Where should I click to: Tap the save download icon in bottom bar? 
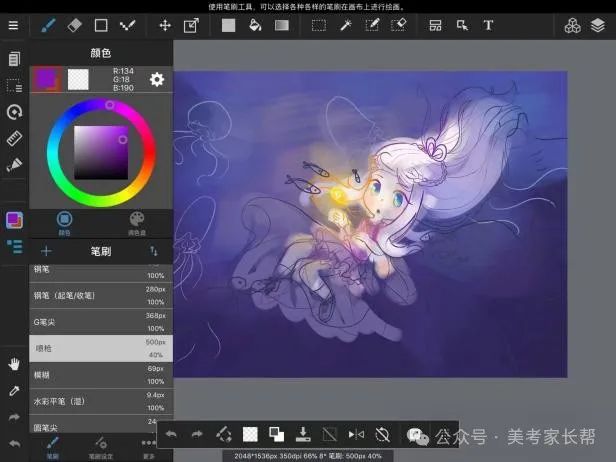point(303,434)
